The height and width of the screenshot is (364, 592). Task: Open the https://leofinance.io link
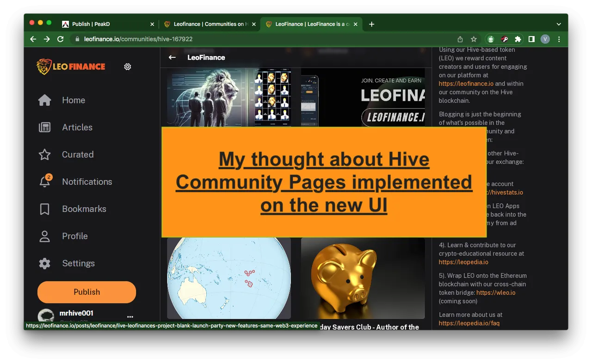pos(466,84)
